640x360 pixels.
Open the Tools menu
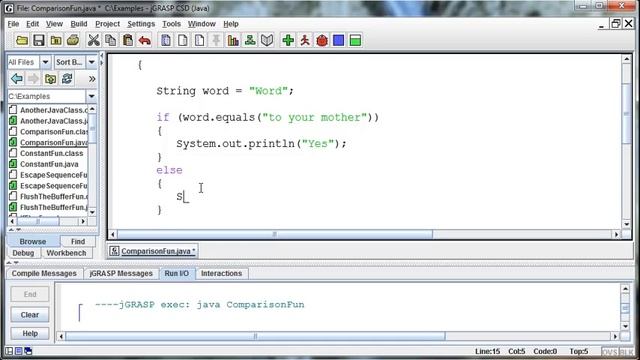(171, 24)
